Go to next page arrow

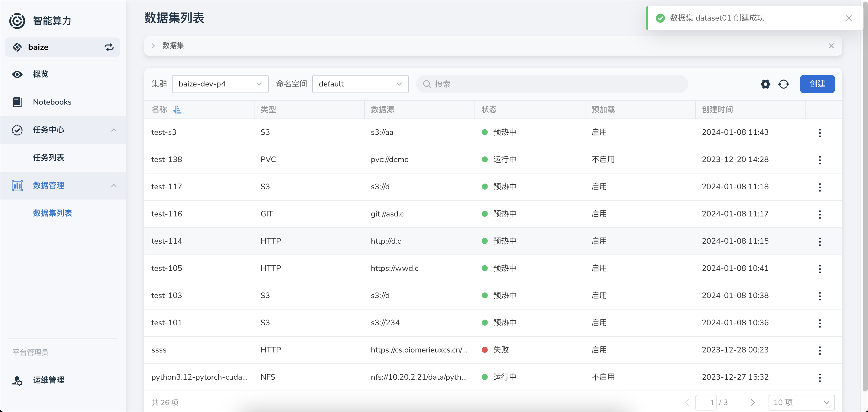753,402
